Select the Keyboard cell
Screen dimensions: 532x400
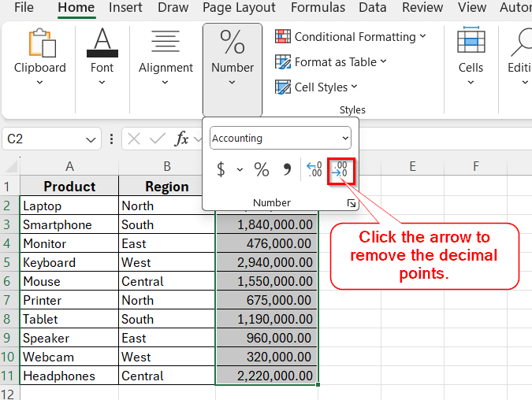click(69, 263)
